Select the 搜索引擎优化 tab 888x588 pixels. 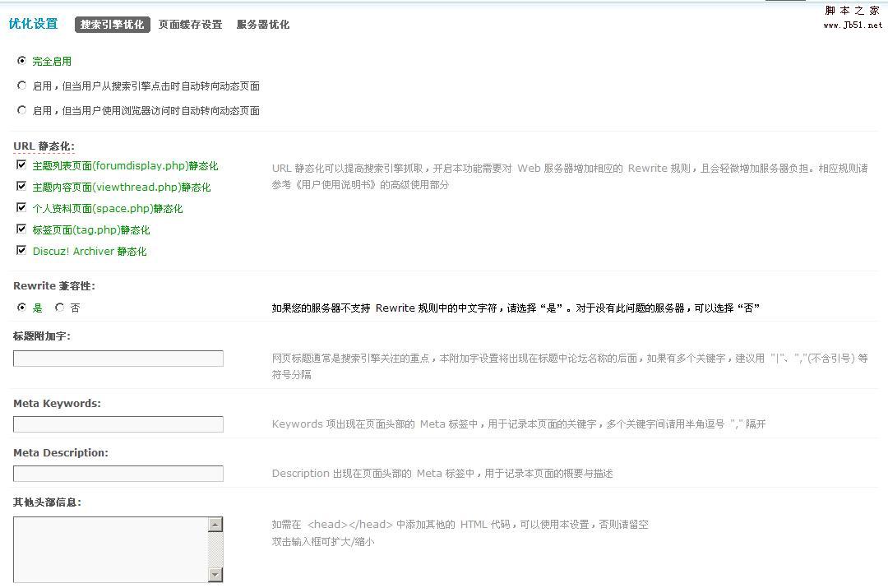pos(112,25)
